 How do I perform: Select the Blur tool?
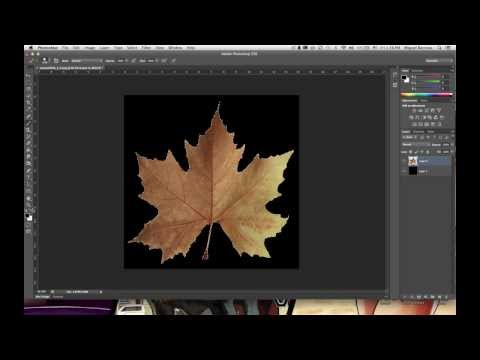29,157
